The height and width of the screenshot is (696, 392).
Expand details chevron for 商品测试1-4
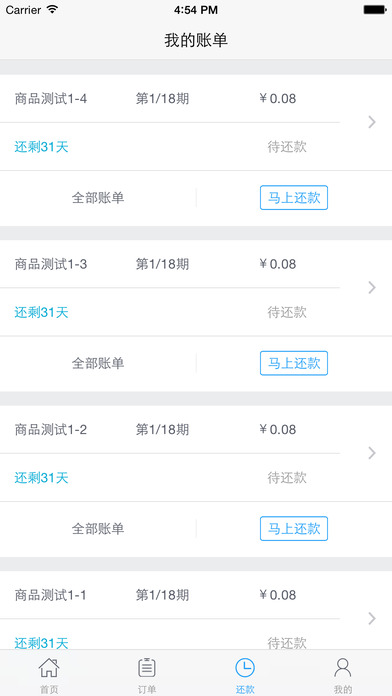tap(372, 122)
